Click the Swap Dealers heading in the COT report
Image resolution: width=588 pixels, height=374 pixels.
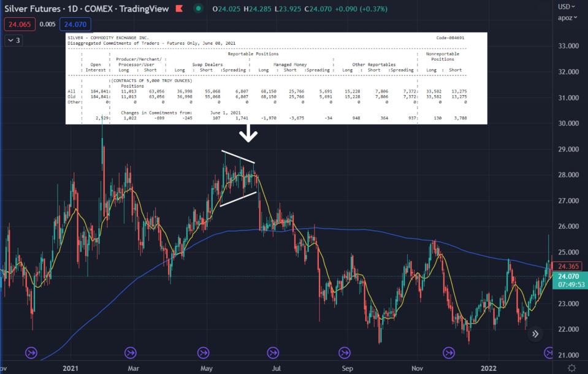pos(207,64)
